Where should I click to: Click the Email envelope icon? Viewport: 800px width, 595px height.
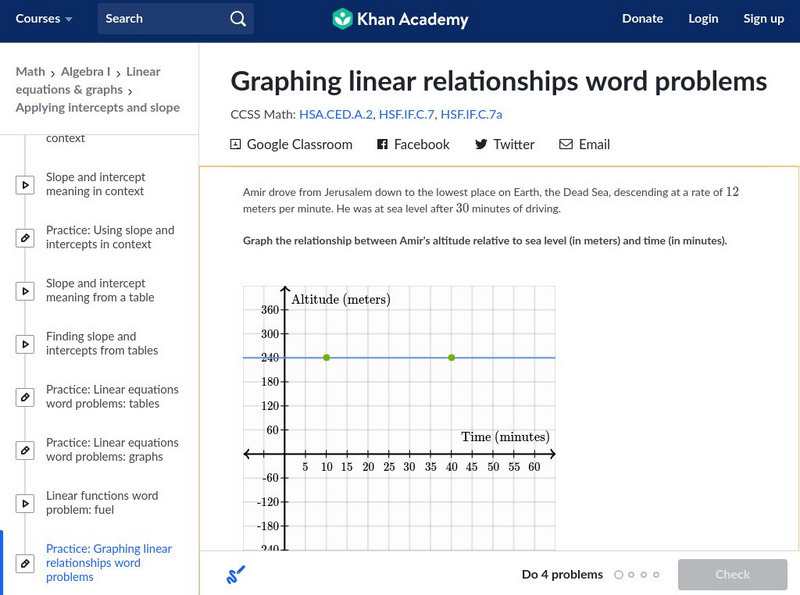566,144
